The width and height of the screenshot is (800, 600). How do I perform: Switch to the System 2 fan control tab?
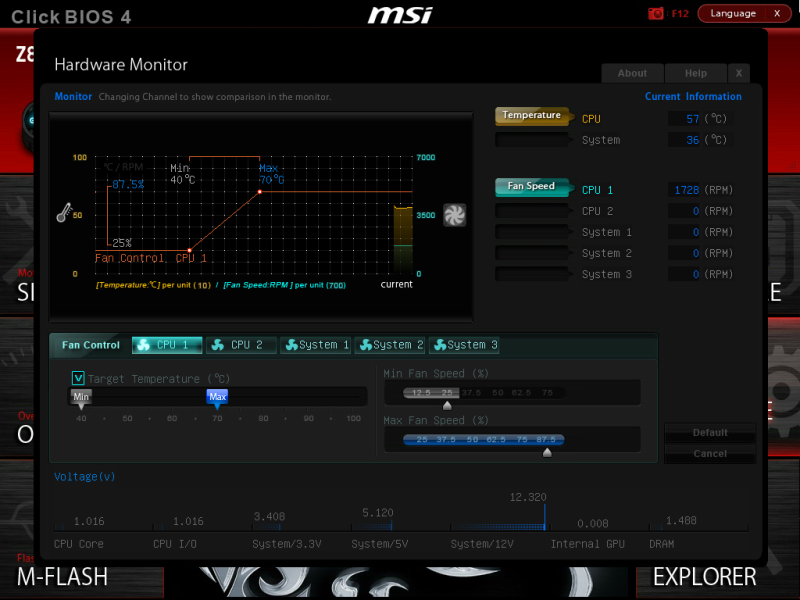click(390, 345)
